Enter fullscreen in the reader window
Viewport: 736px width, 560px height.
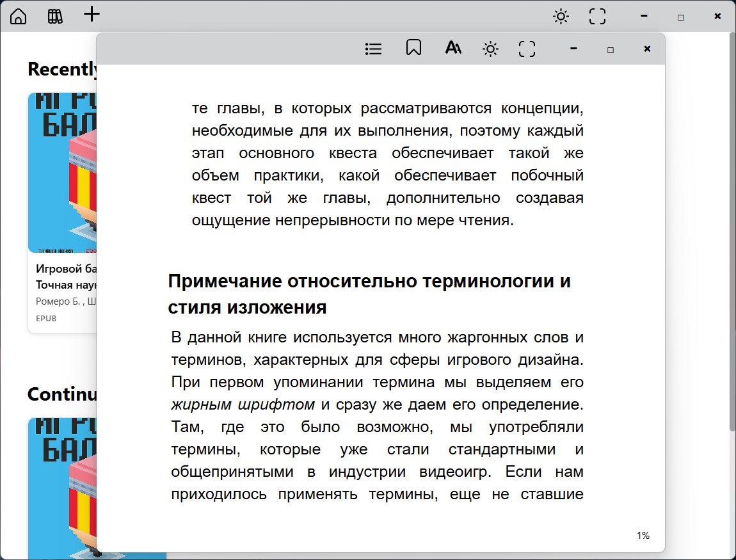(x=527, y=49)
